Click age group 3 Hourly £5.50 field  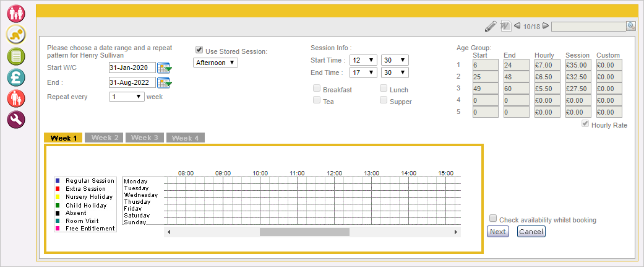(547, 89)
